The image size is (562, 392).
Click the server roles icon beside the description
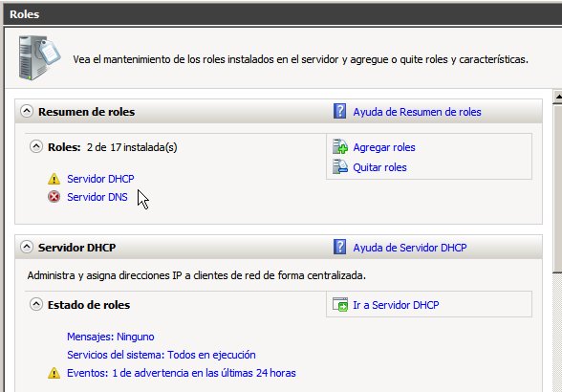[x=39, y=57]
